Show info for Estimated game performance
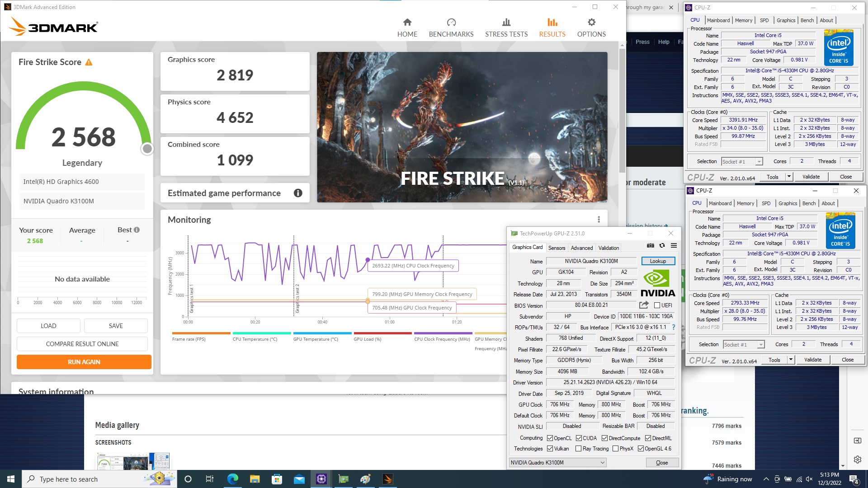The image size is (868, 488). (298, 193)
